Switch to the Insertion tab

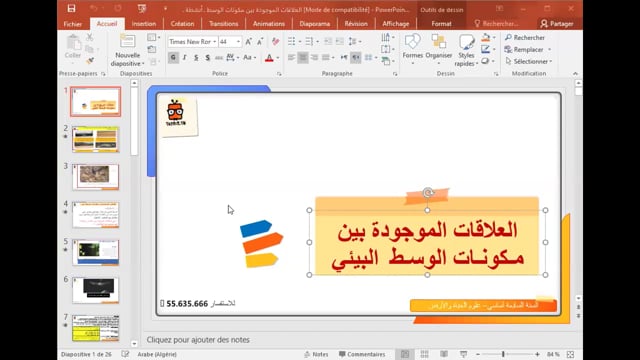144,24
